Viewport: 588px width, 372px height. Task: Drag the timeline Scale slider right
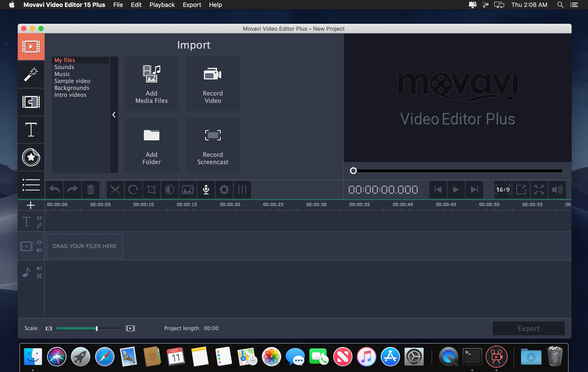tap(97, 328)
